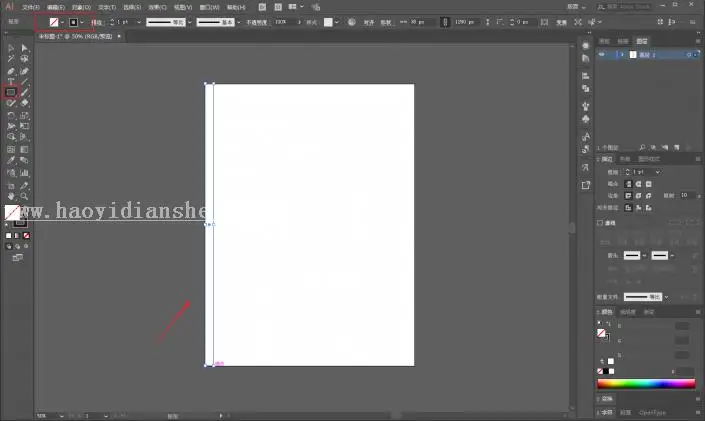
Task: Switch to the 图层 layers tab
Action: coord(642,41)
